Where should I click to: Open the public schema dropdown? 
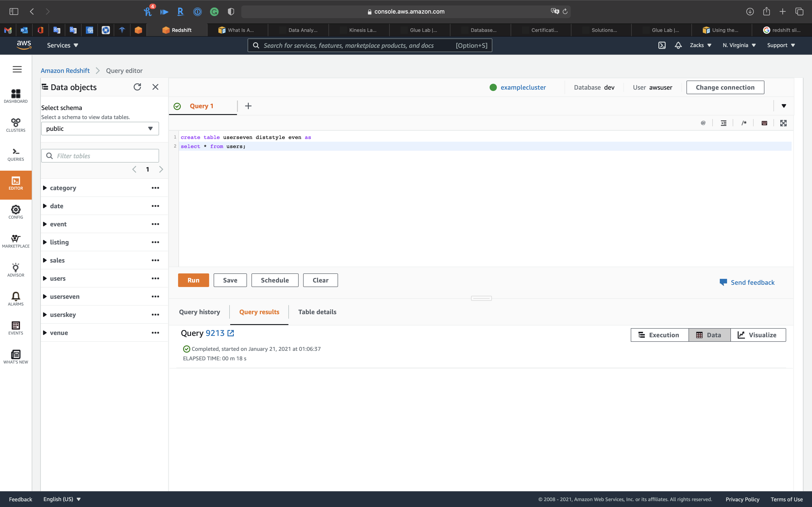point(100,128)
